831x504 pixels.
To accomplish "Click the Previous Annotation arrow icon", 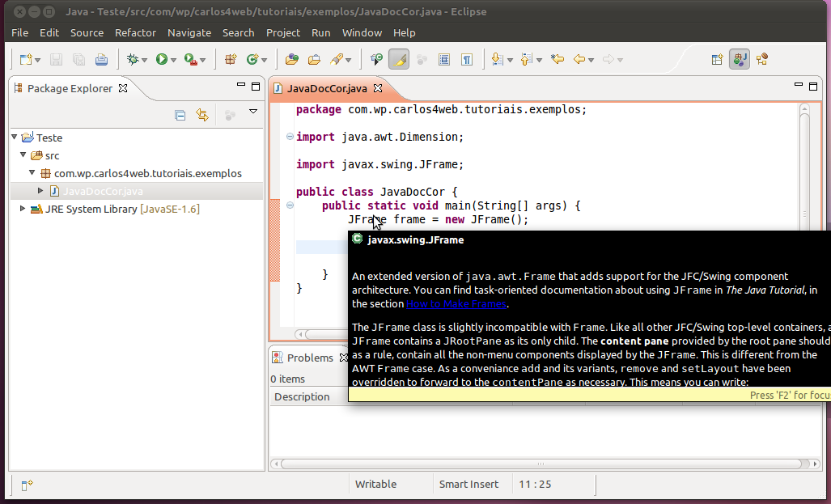I will pos(526,59).
